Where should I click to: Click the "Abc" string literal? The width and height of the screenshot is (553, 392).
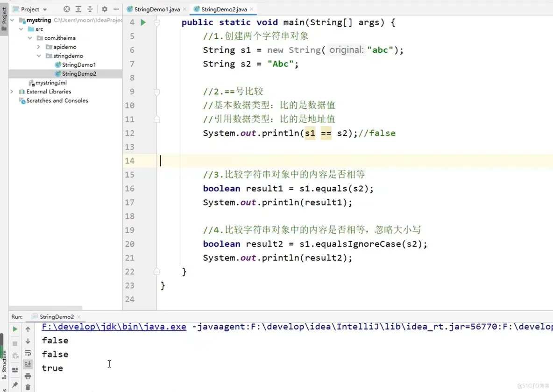281,64
